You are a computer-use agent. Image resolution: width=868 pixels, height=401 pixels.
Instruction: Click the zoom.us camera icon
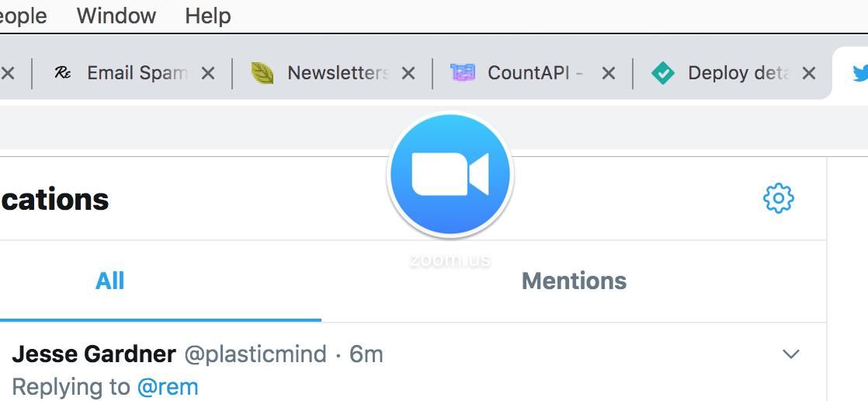pyautogui.click(x=450, y=174)
